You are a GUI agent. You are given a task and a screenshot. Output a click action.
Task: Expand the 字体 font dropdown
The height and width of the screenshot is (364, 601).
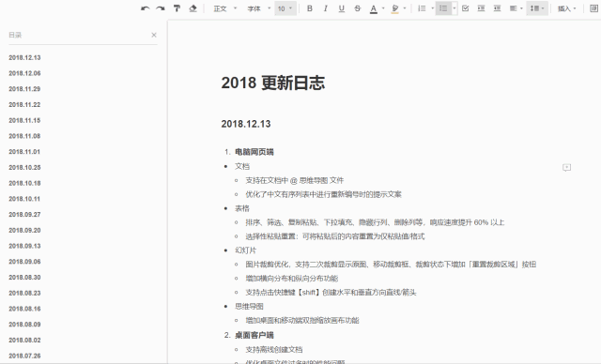point(259,8)
